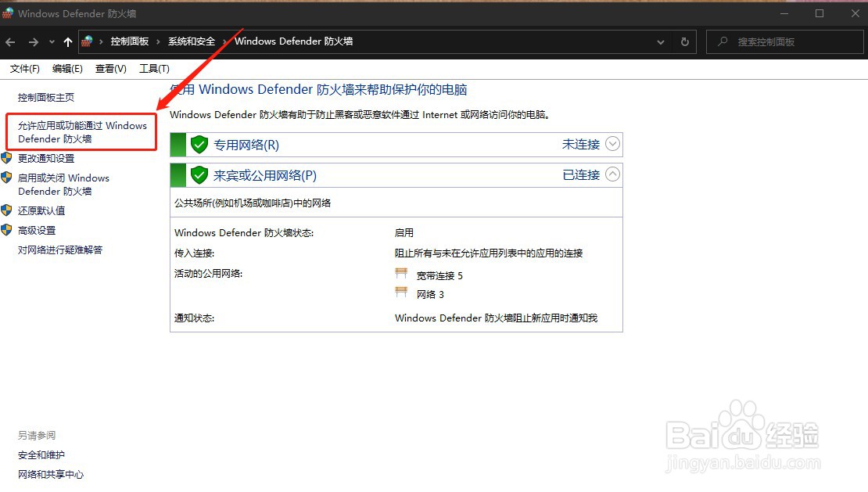Click the 启用 firewall status value

pos(404,232)
